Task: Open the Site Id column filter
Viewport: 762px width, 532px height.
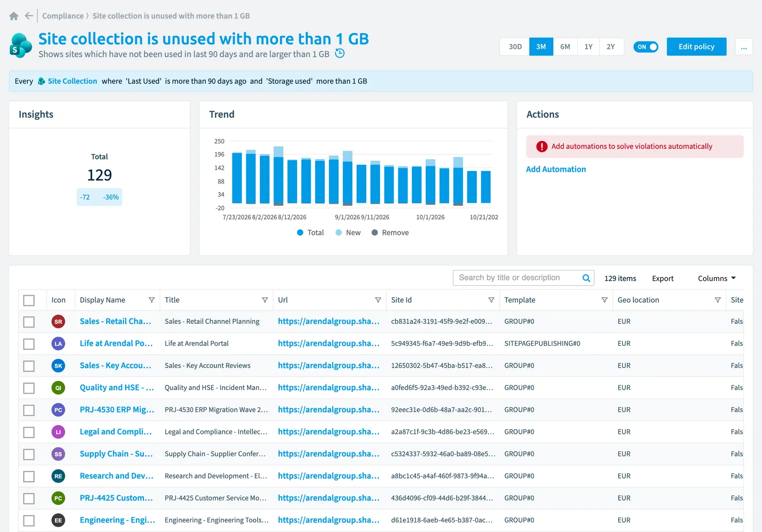Action: pos(491,300)
